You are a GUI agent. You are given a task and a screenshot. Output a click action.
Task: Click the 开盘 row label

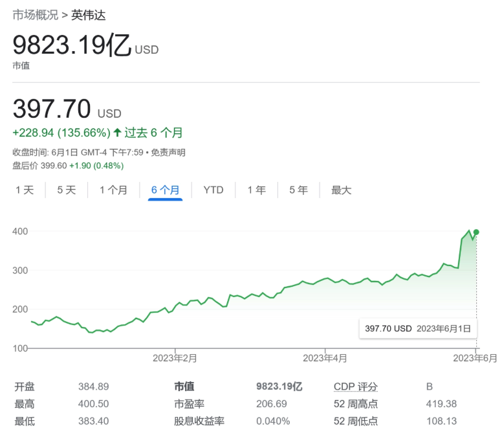click(x=25, y=387)
